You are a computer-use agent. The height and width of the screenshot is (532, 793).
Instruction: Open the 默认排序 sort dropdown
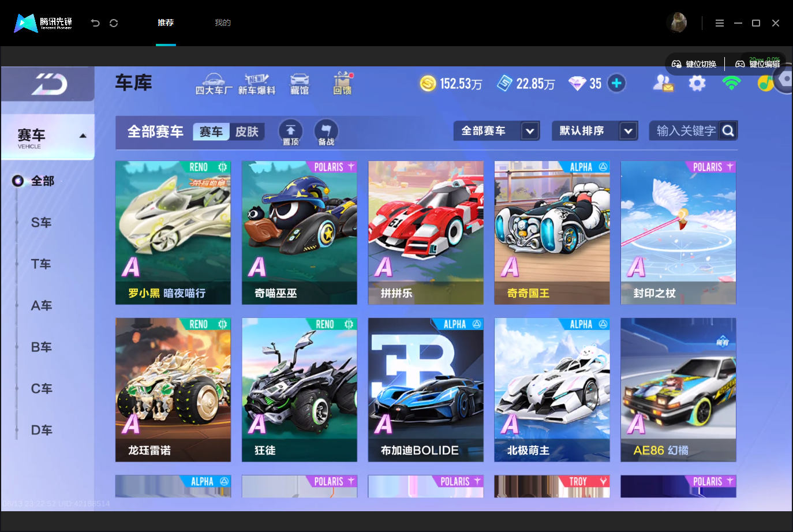click(595, 131)
